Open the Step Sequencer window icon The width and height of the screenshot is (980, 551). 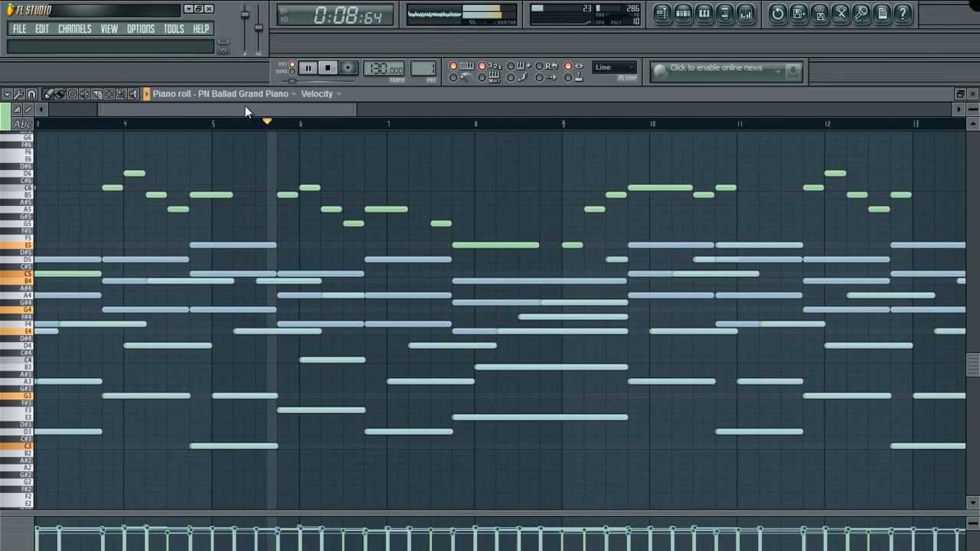pos(683,13)
